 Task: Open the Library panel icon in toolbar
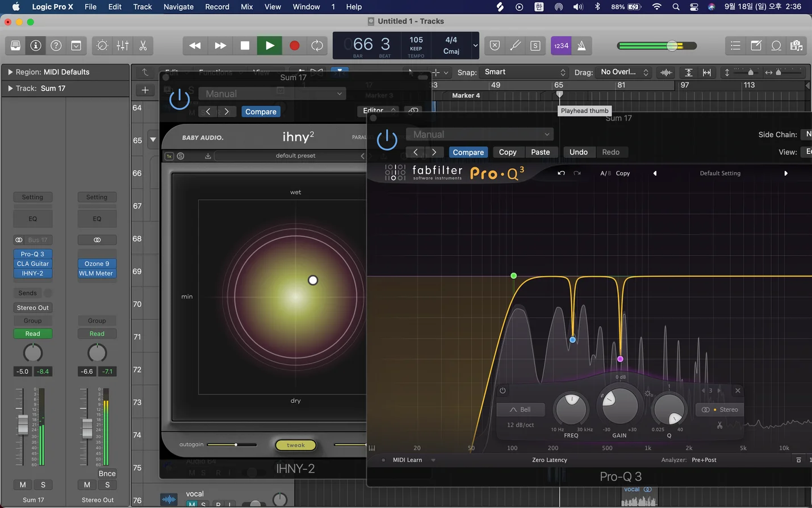click(x=15, y=45)
